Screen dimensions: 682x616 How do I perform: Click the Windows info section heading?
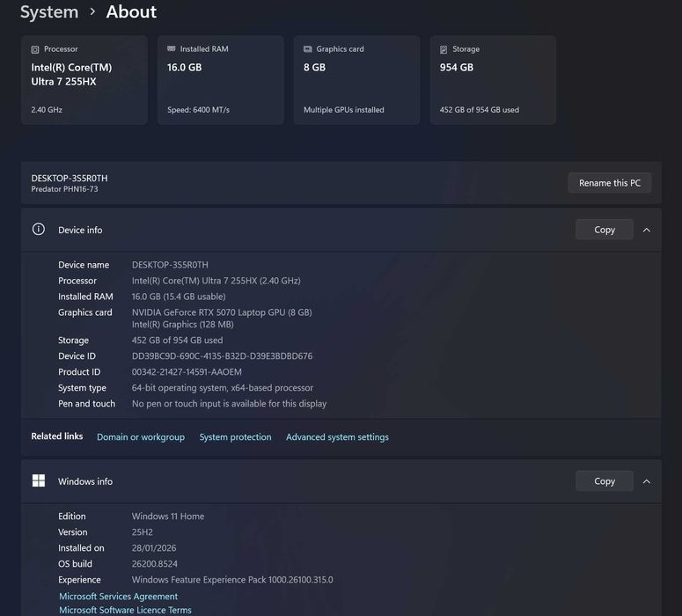coord(85,481)
